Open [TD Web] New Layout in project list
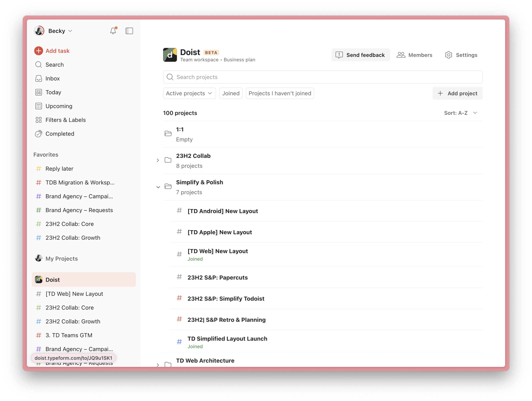 (x=218, y=251)
